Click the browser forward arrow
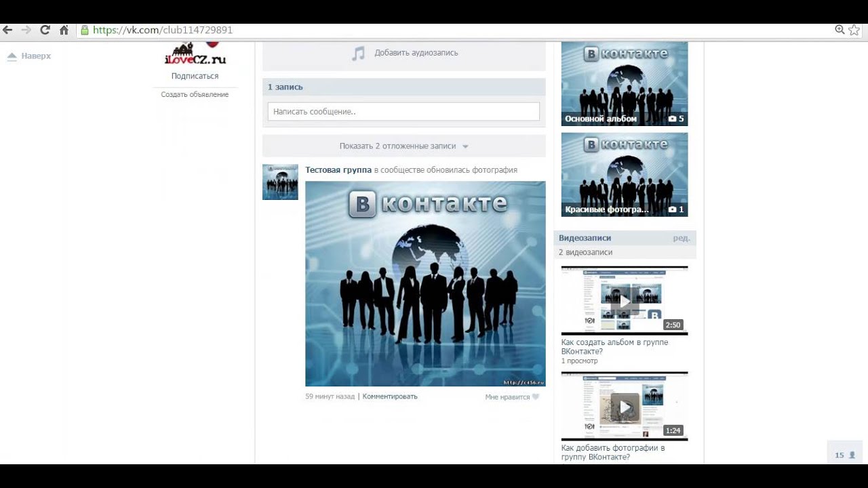The height and width of the screenshot is (488, 868). tap(26, 30)
